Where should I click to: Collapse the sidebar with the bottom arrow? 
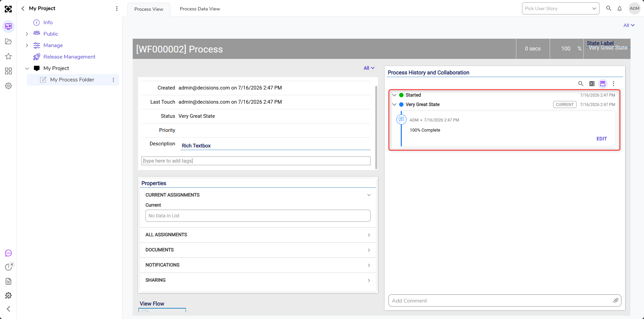[x=8, y=309]
